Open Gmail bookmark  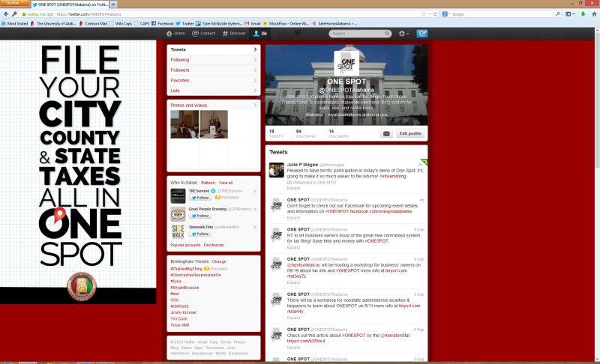pyautogui.click(x=253, y=24)
